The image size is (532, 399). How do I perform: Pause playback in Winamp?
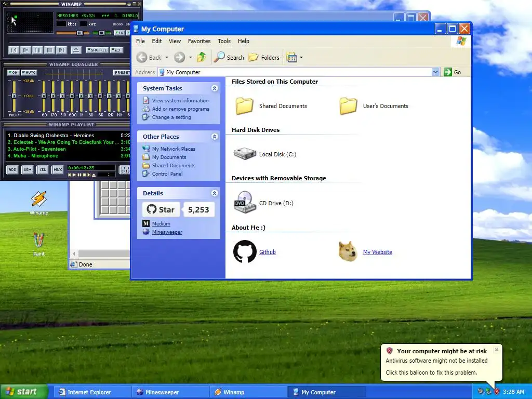37,50
